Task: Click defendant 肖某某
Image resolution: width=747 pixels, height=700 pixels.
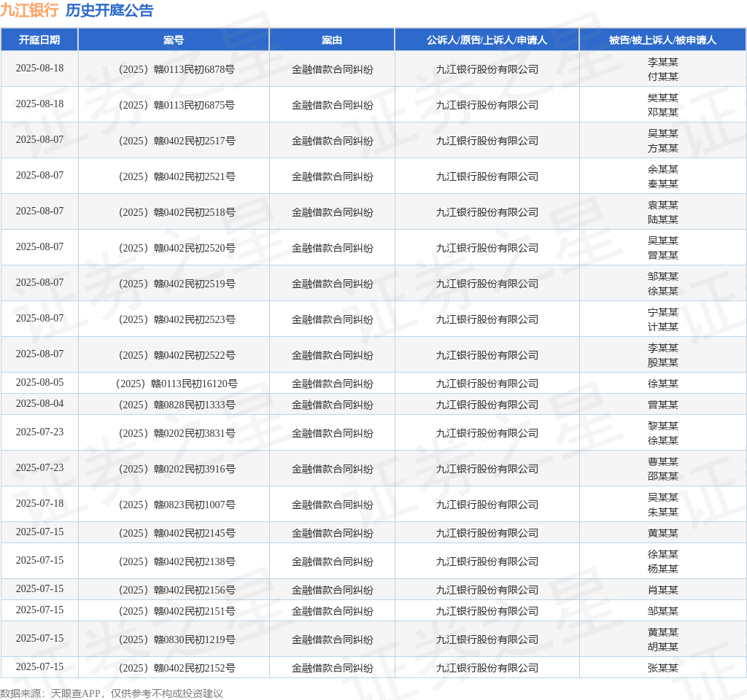Action: tap(662, 590)
